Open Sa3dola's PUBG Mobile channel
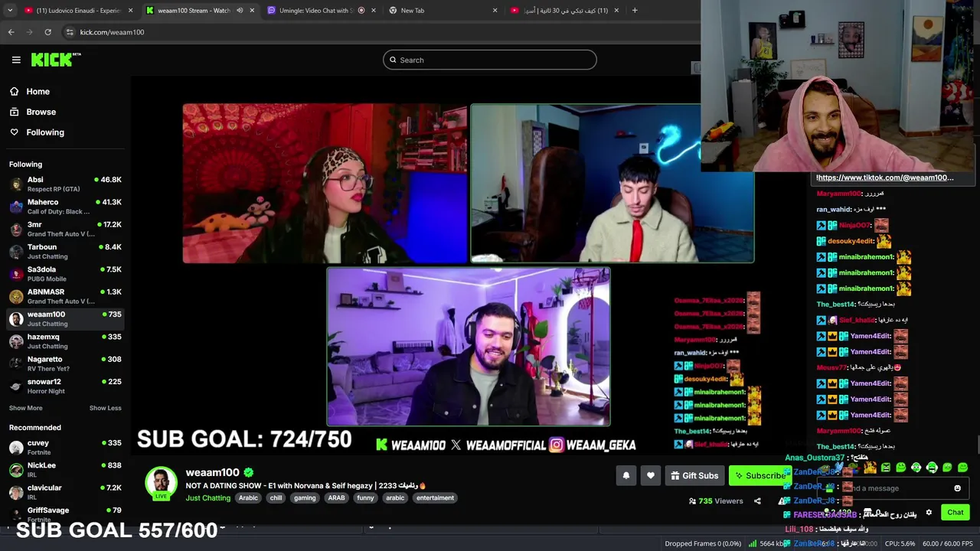The height and width of the screenshot is (551, 980). [x=65, y=274]
